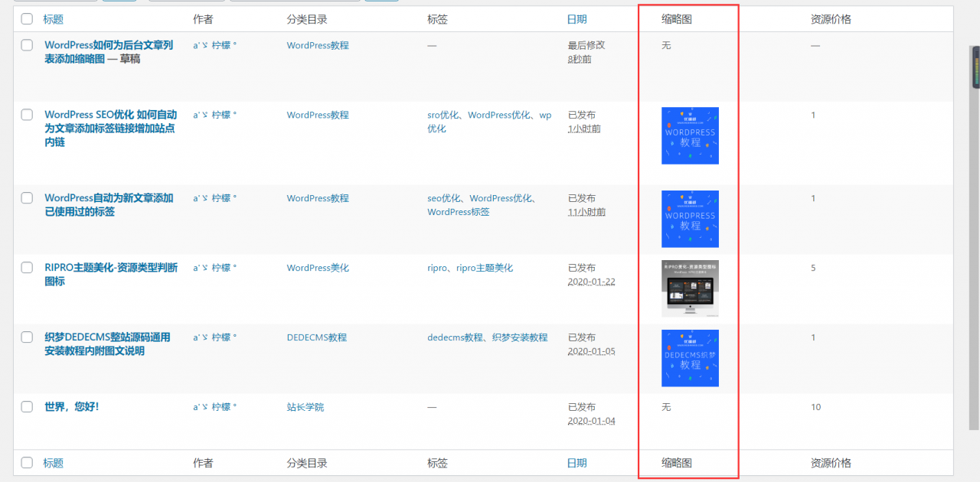980x482 pixels.
Task: Click the RIPRO主题美化 post thumbnail
Action: [690, 288]
